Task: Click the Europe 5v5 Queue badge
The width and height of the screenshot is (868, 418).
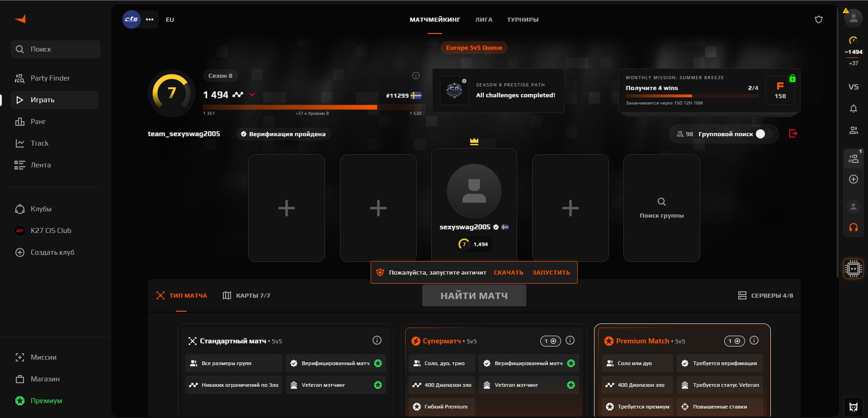Action: click(474, 47)
